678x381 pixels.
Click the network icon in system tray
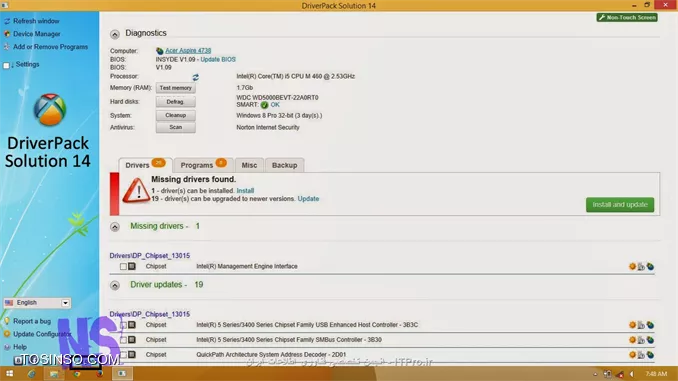pos(620,374)
